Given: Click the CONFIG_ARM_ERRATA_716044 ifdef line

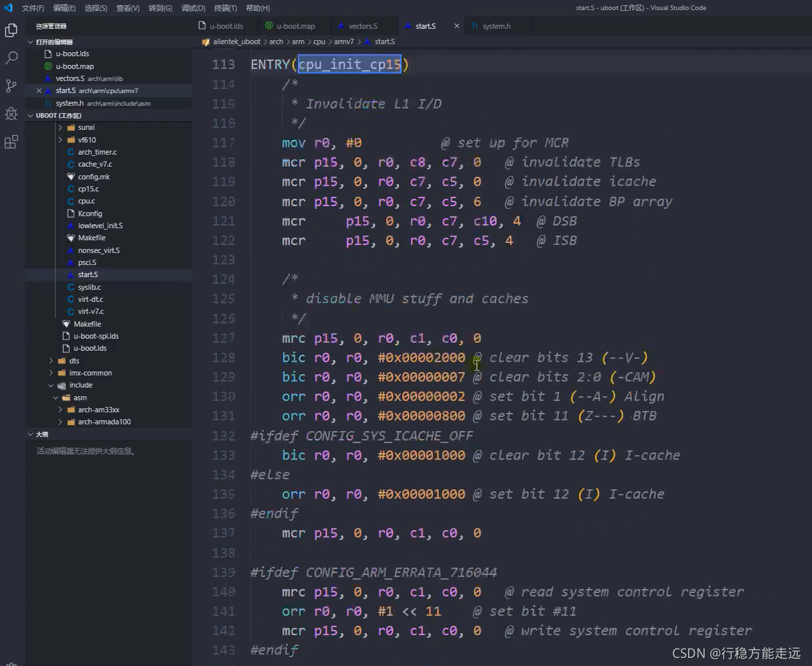Looking at the screenshot, I should tap(374, 572).
